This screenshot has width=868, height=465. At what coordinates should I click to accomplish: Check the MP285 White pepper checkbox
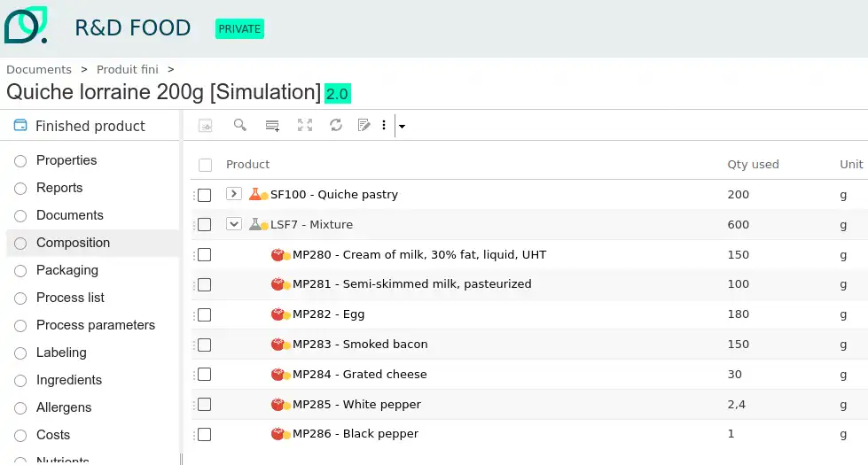[x=204, y=404]
